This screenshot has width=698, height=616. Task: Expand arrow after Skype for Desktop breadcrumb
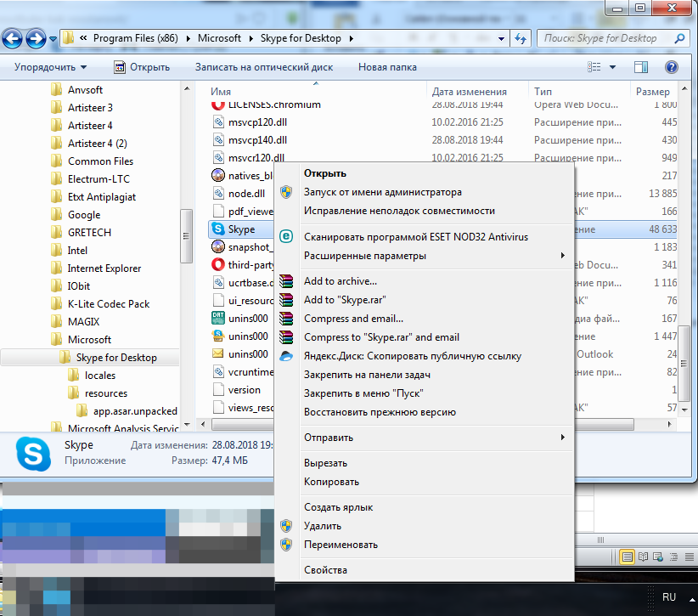(352, 39)
